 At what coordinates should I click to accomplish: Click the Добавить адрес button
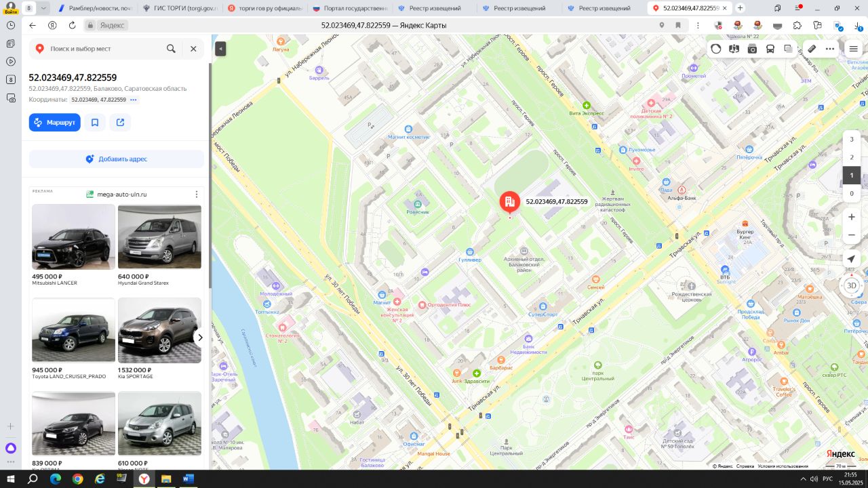117,159
